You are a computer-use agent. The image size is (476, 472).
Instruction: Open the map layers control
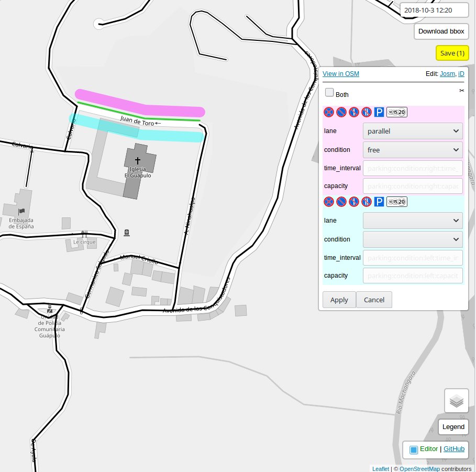coord(457,401)
